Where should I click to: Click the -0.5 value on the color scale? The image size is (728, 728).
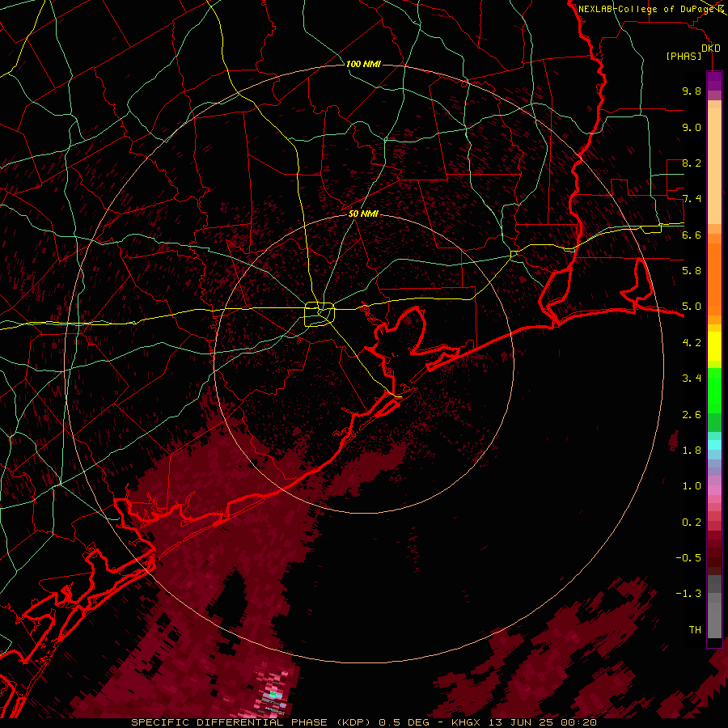(x=688, y=558)
